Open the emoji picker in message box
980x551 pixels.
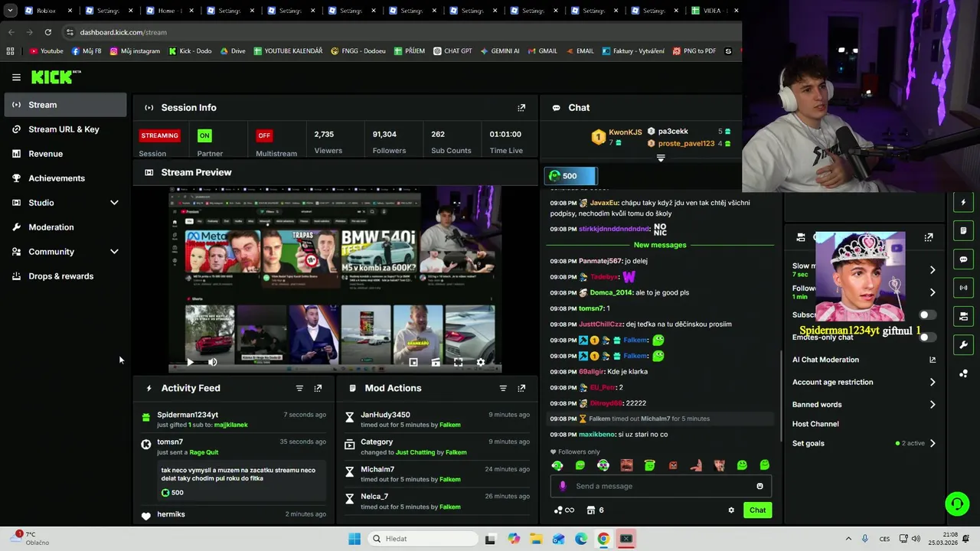759,486
